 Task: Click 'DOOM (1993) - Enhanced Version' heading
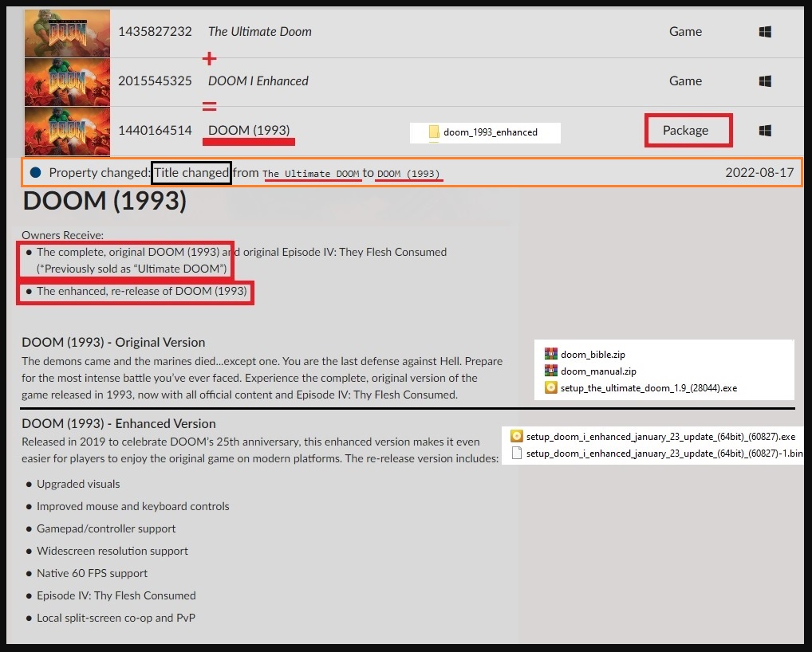point(119,423)
